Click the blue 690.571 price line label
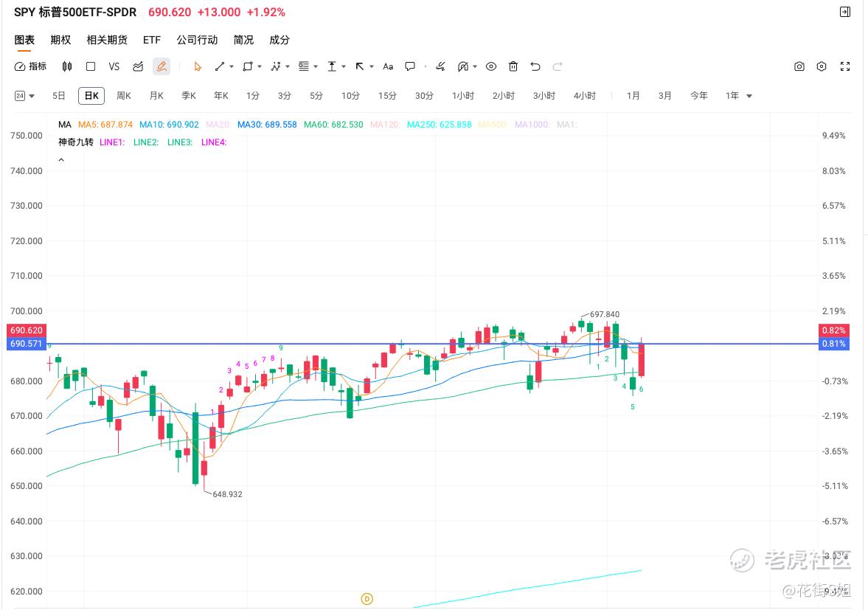The image size is (868, 610). click(x=26, y=344)
